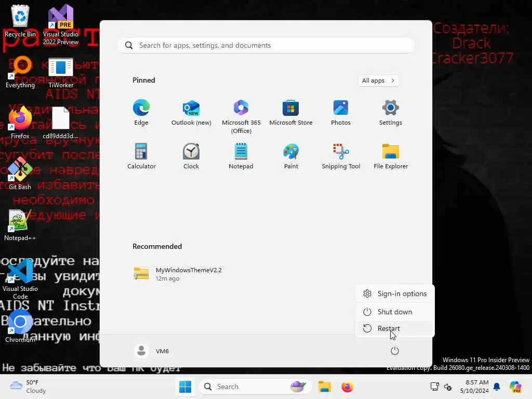Select Everything desktop shortcut

point(20,72)
